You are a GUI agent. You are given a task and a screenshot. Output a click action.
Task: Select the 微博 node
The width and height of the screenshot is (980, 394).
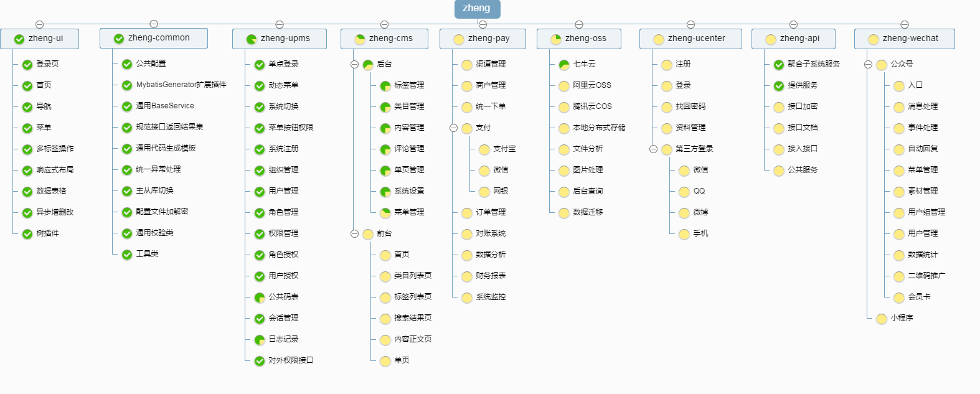click(700, 212)
